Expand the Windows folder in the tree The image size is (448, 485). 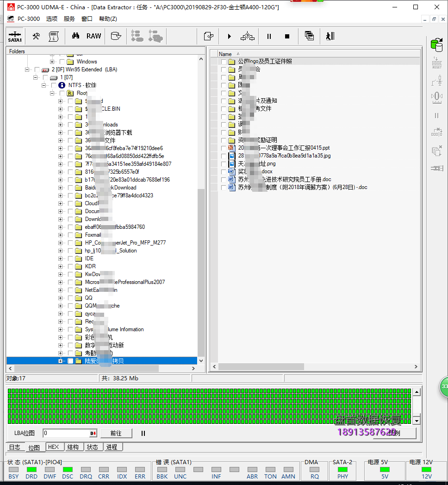click(52, 62)
